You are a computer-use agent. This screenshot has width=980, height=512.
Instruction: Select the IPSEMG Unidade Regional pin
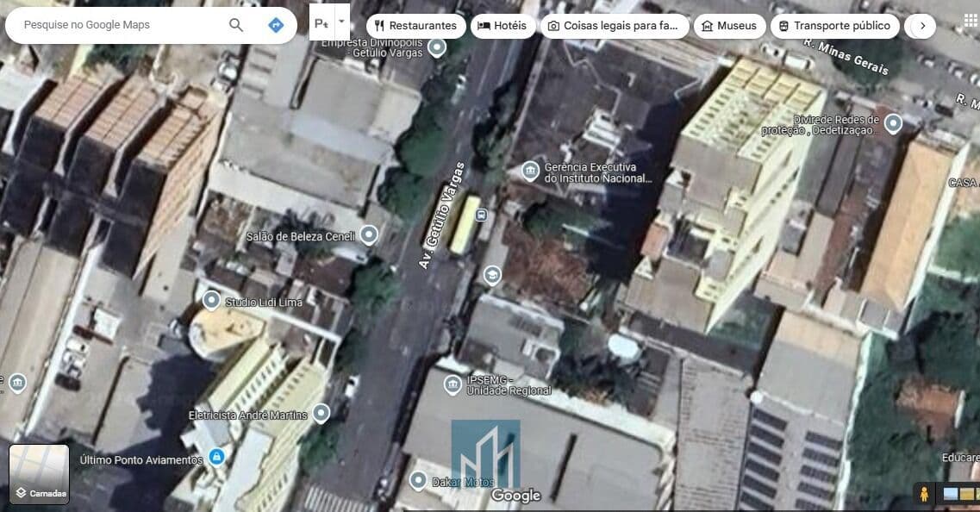pyautogui.click(x=452, y=384)
